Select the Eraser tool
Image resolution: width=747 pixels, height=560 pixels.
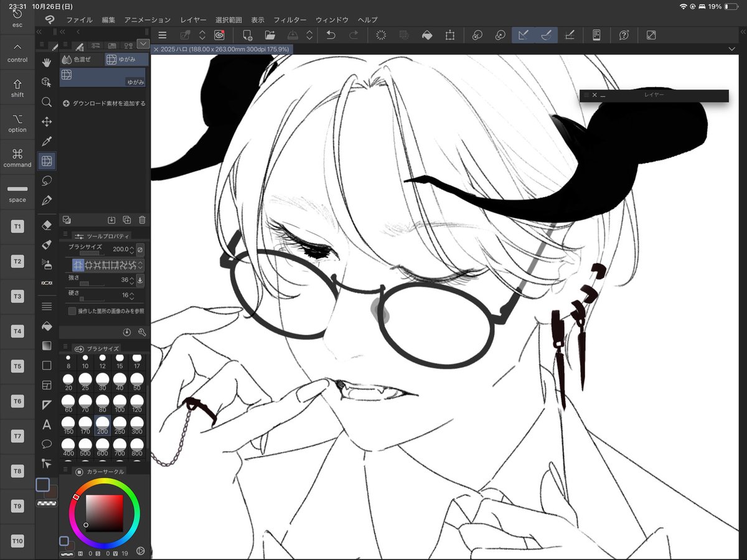[x=47, y=225]
